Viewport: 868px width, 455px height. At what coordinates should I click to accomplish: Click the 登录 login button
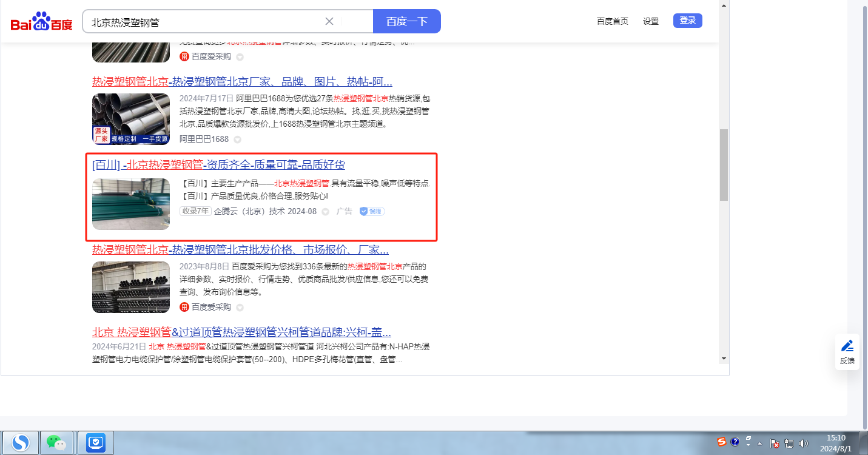pyautogui.click(x=687, y=21)
